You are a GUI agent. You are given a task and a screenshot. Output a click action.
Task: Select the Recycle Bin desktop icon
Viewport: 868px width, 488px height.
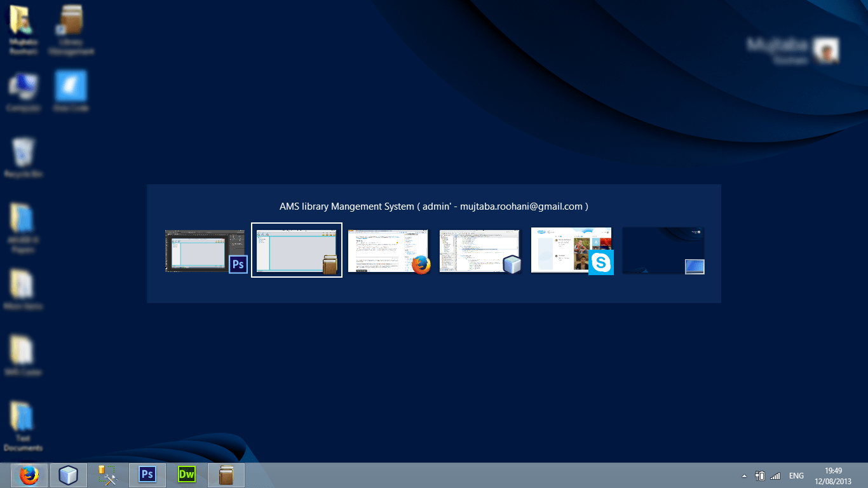(24, 158)
